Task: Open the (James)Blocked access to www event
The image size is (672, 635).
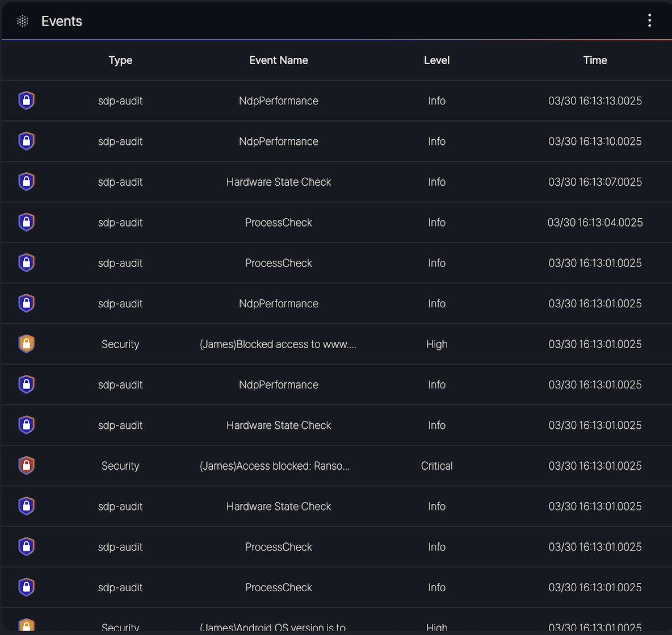Action: coord(278,344)
